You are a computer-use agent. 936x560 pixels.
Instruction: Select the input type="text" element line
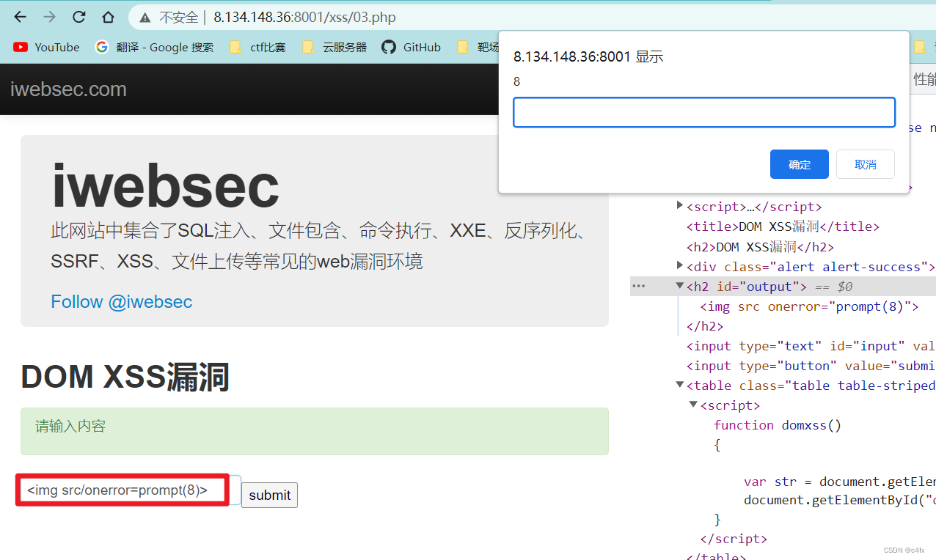click(811, 346)
